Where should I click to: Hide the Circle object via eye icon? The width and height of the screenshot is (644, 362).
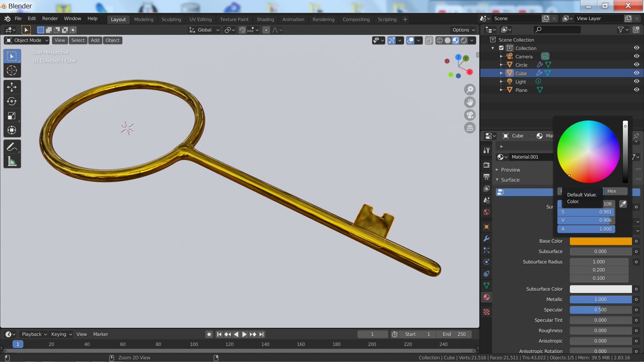(636, 65)
